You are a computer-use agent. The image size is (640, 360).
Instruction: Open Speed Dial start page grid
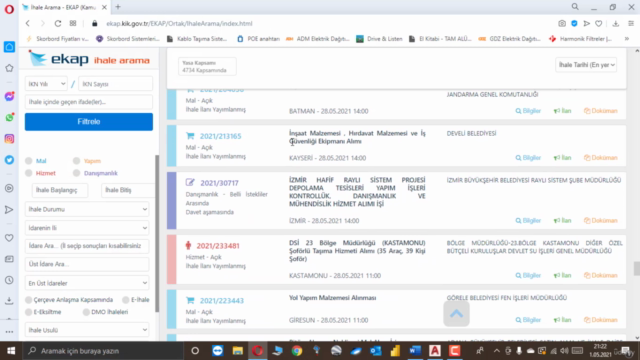pos(73,24)
